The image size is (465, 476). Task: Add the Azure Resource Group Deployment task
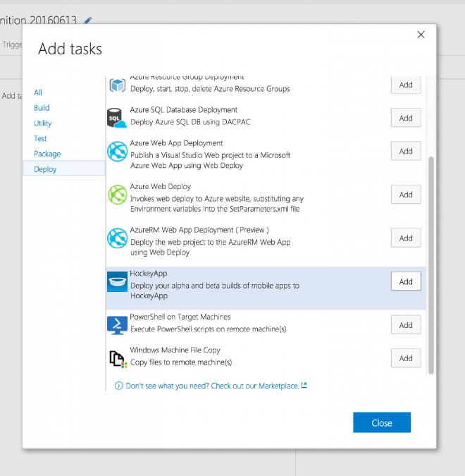tap(406, 85)
